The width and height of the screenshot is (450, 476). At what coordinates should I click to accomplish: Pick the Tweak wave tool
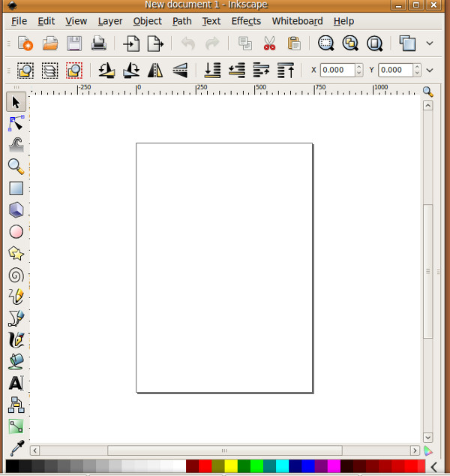(16, 145)
